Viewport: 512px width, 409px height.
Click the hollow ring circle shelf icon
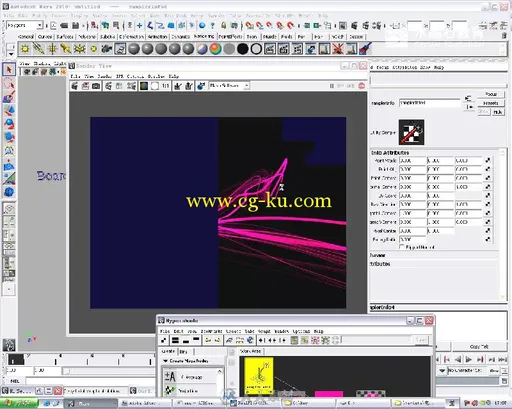256,49
